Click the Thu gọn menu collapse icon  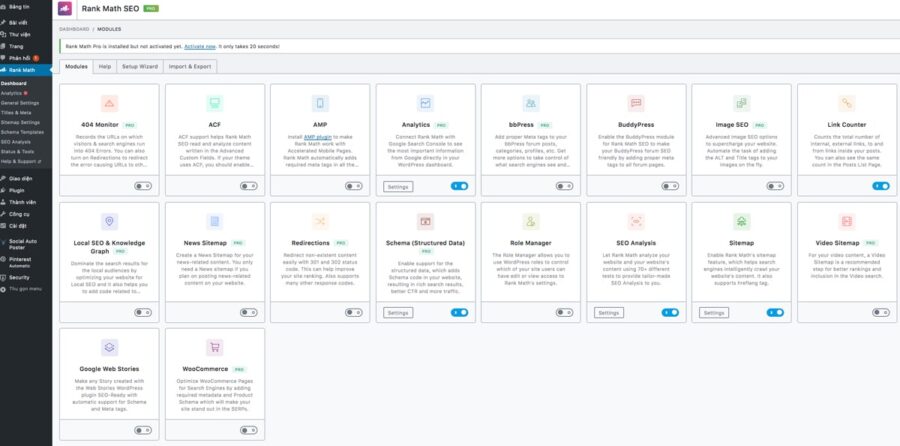pyautogui.click(x=3, y=289)
